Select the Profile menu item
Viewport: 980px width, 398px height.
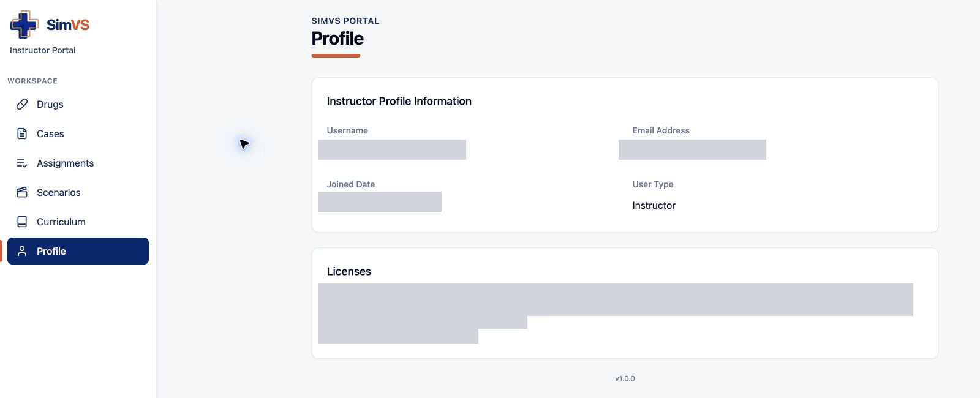pyautogui.click(x=78, y=251)
